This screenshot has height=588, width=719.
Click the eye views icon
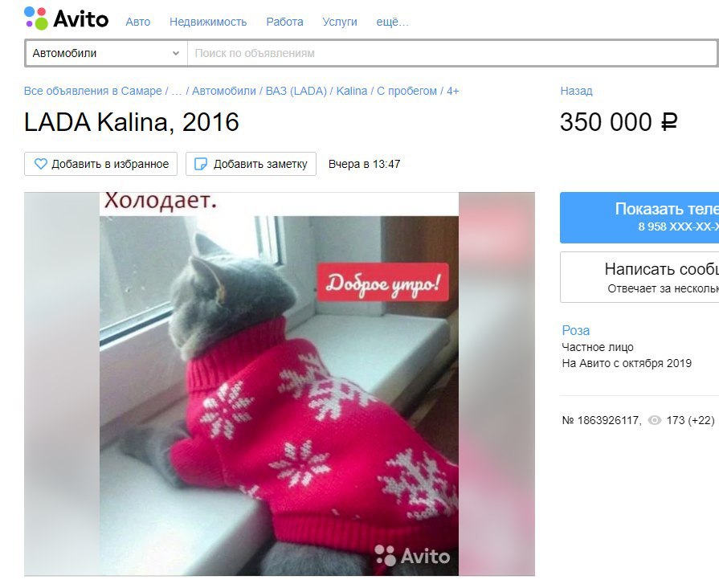(x=655, y=420)
